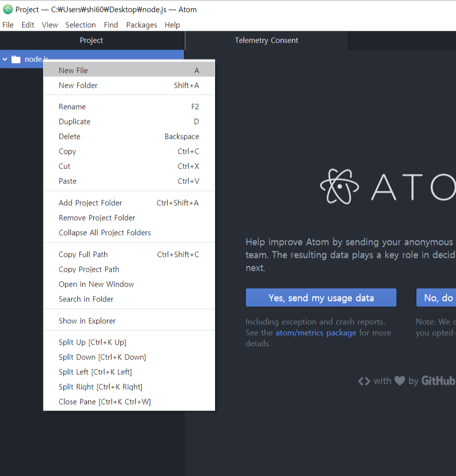
Task: Switch to the Telemetry Consent tab
Action: pyautogui.click(x=266, y=40)
